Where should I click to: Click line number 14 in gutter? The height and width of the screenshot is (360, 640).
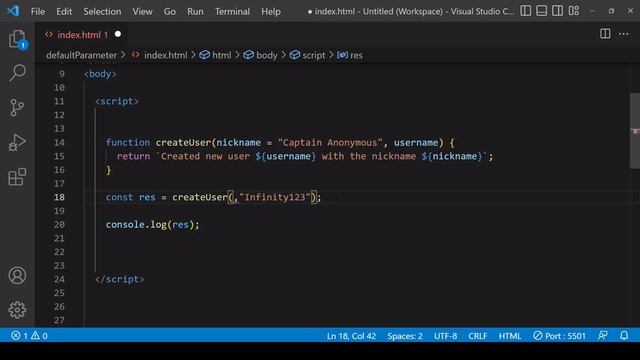click(x=59, y=142)
